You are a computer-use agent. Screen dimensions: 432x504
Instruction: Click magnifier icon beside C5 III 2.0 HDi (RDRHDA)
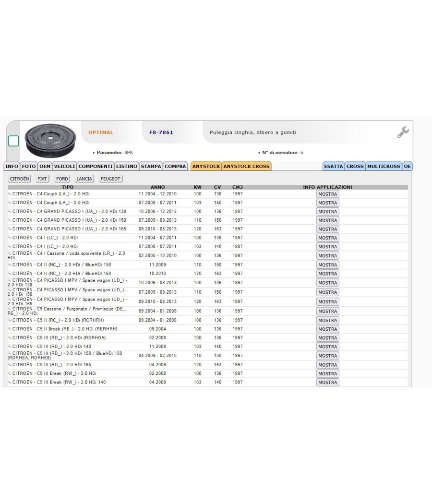coord(9,337)
